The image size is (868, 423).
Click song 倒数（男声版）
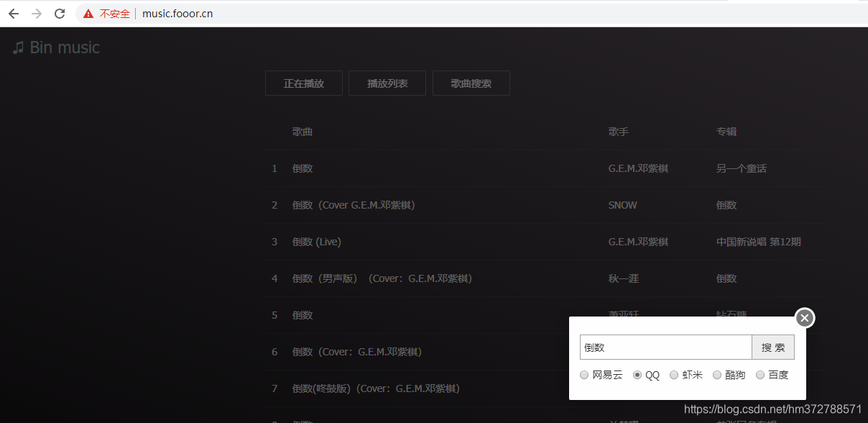382,278
